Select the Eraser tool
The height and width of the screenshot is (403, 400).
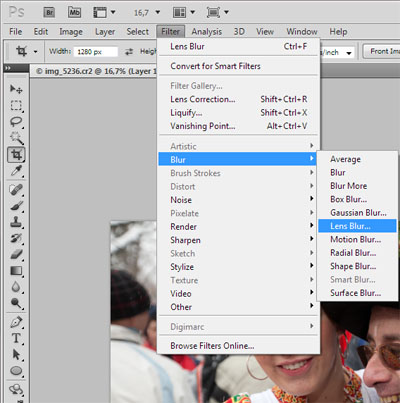[16, 254]
